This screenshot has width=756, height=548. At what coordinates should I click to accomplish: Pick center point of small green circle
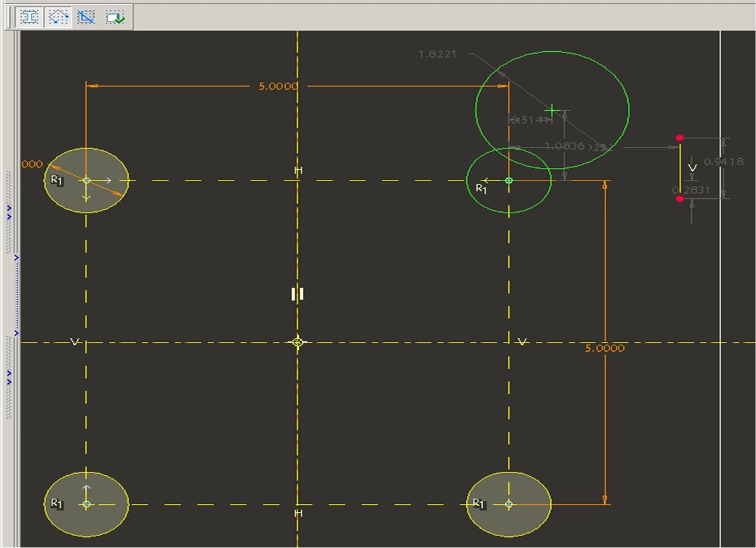point(508,180)
